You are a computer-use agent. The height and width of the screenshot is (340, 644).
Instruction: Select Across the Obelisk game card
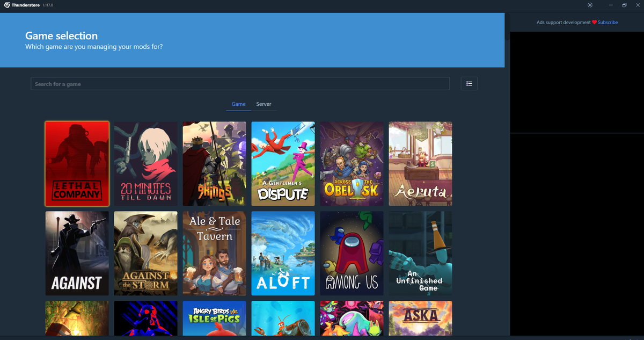pos(352,164)
